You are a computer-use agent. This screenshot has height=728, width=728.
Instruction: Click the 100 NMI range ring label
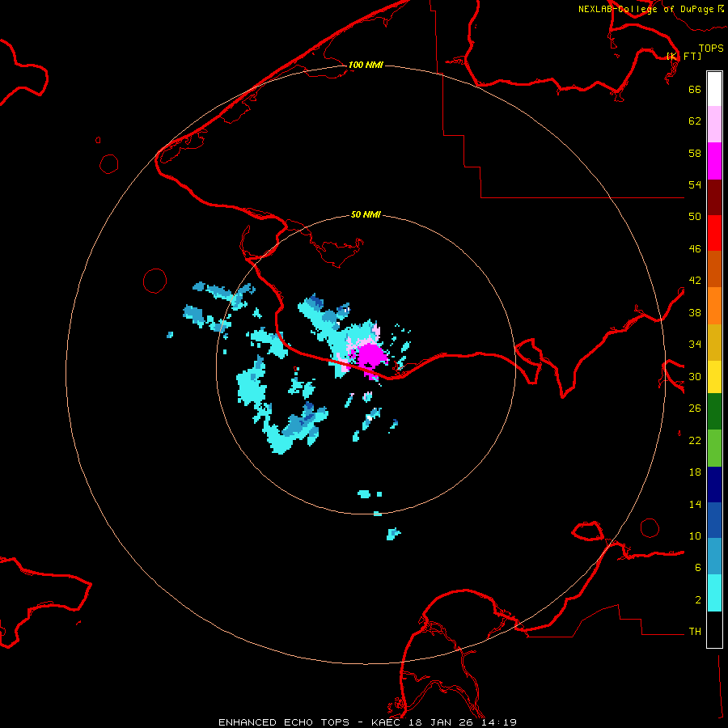click(x=366, y=65)
